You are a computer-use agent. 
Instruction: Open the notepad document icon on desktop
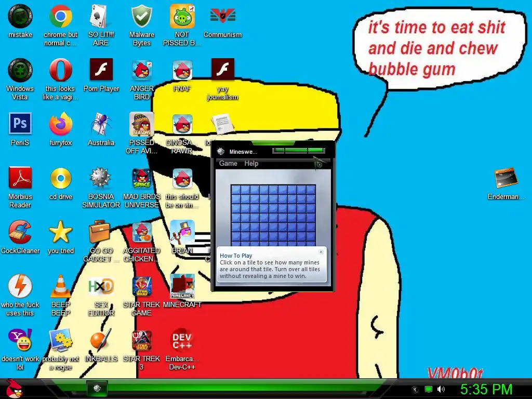pos(222,124)
